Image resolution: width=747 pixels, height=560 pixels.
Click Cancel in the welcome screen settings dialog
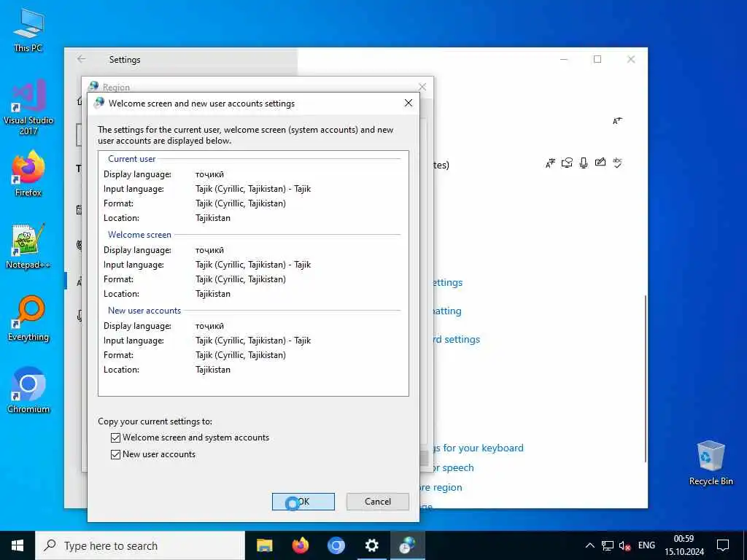pyautogui.click(x=377, y=502)
